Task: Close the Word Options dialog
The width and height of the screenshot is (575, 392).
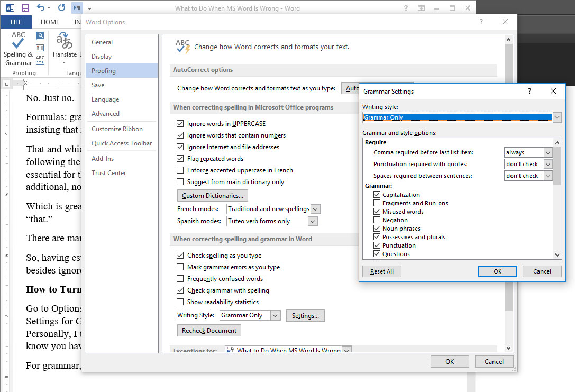Action: pyautogui.click(x=505, y=22)
